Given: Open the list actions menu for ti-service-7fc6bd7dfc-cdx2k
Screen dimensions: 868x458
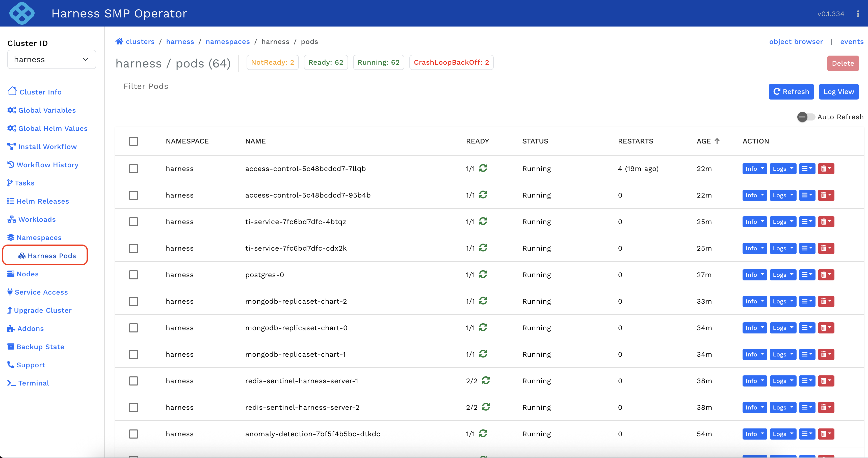Looking at the screenshot, I should pyautogui.click(x=807, y=249).
